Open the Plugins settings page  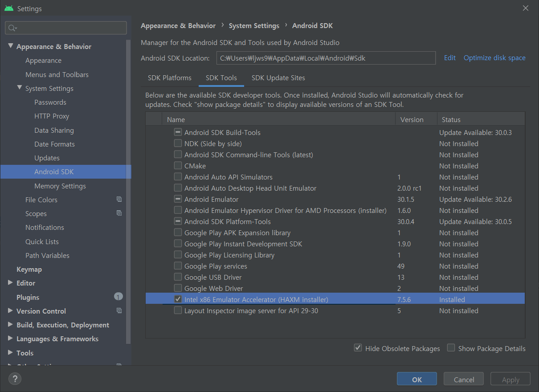click(28, 297)
